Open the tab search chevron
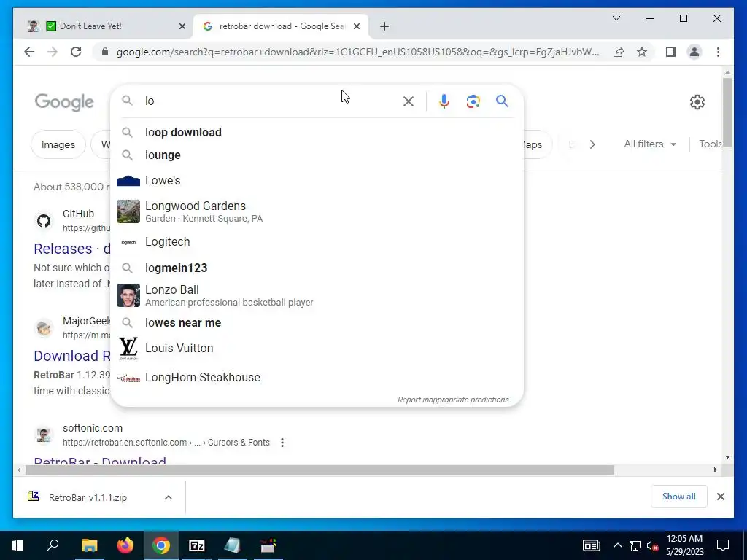 616,18
